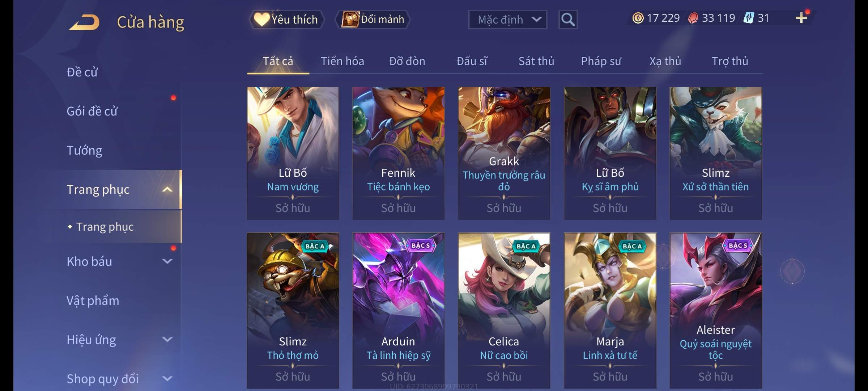The width and height of the screenshot is (868, 391).
Task: Open the Tướng sidebar menu item
Action: click(84, 150)
